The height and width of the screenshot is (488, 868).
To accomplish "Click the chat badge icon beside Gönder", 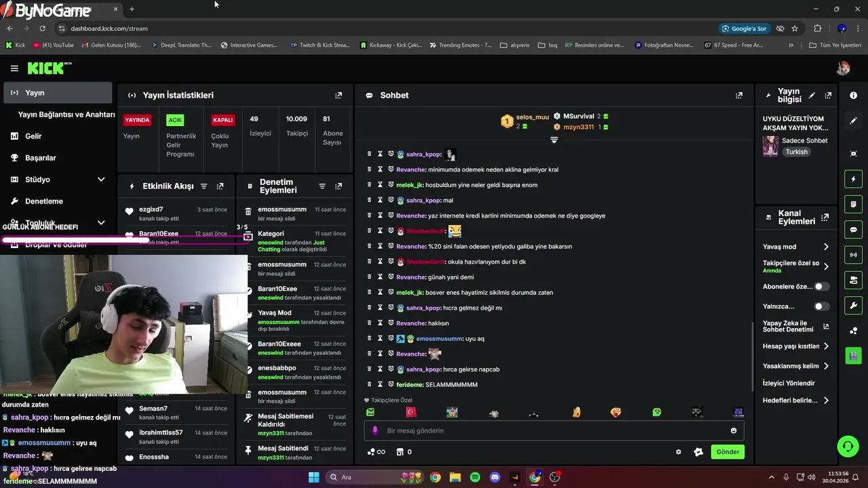I will (698, 452).
